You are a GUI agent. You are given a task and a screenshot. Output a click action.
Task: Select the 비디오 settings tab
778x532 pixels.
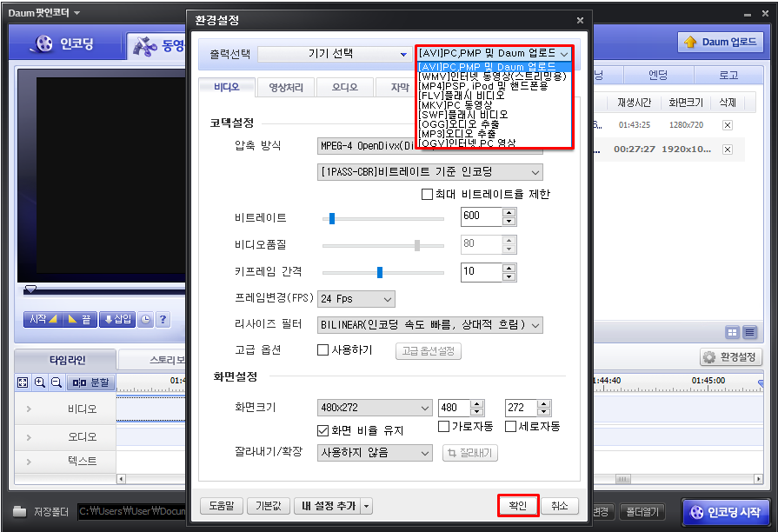click(x=227, y=87)
